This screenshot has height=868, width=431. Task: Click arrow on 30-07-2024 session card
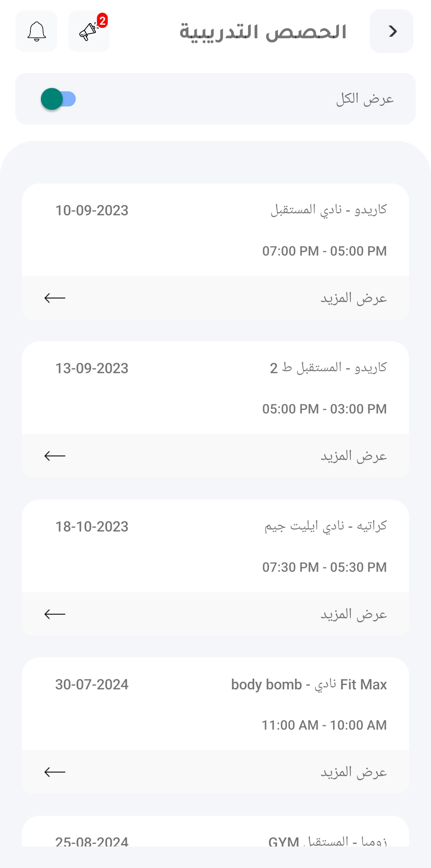pyautogui.click(x=55, y=772)
